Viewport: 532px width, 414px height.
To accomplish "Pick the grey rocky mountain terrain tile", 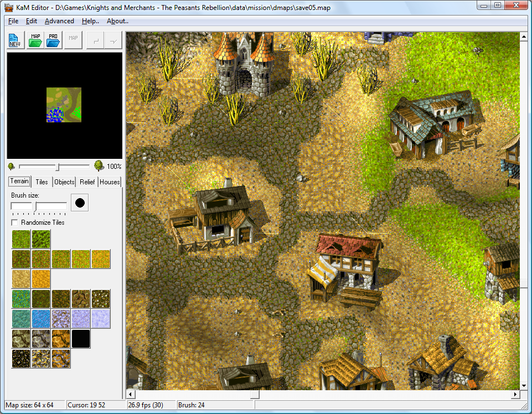I will 41,339.
